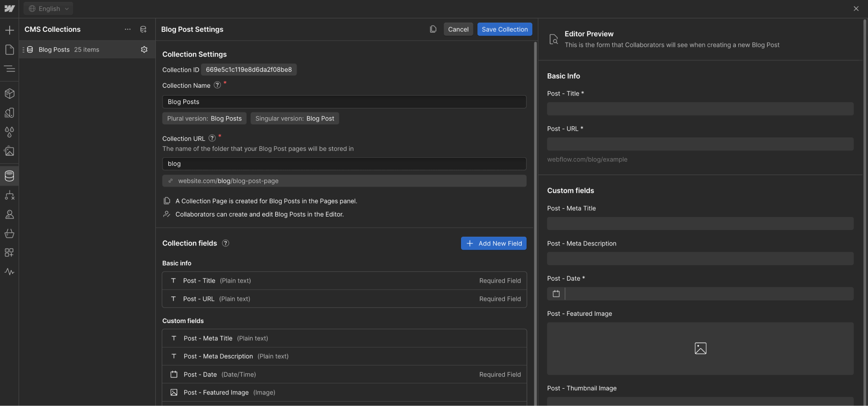Image resolution: width=868 pixels, height=406 pixels.
Task: Click Save Collection button
Action: [505, 29]
